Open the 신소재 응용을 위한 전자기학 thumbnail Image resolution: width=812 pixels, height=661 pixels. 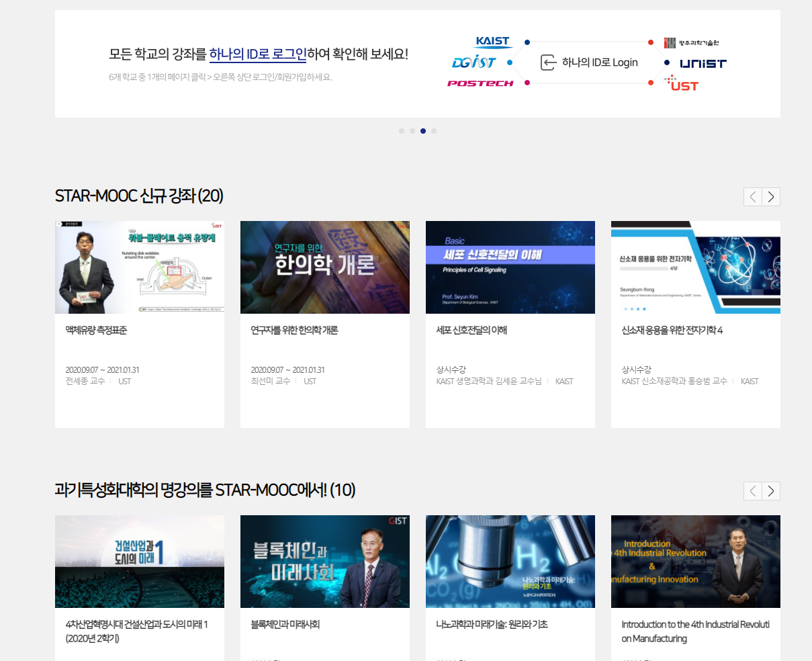(696, 267)
